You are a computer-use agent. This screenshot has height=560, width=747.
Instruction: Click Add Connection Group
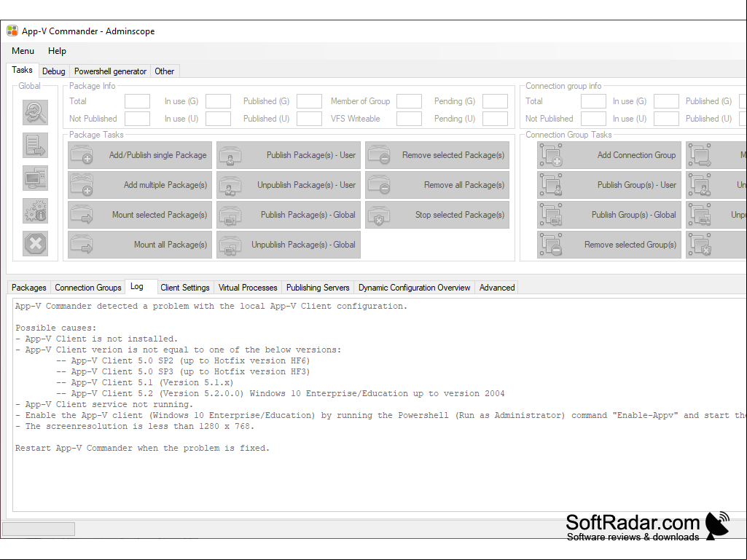(x=609, y=155)
